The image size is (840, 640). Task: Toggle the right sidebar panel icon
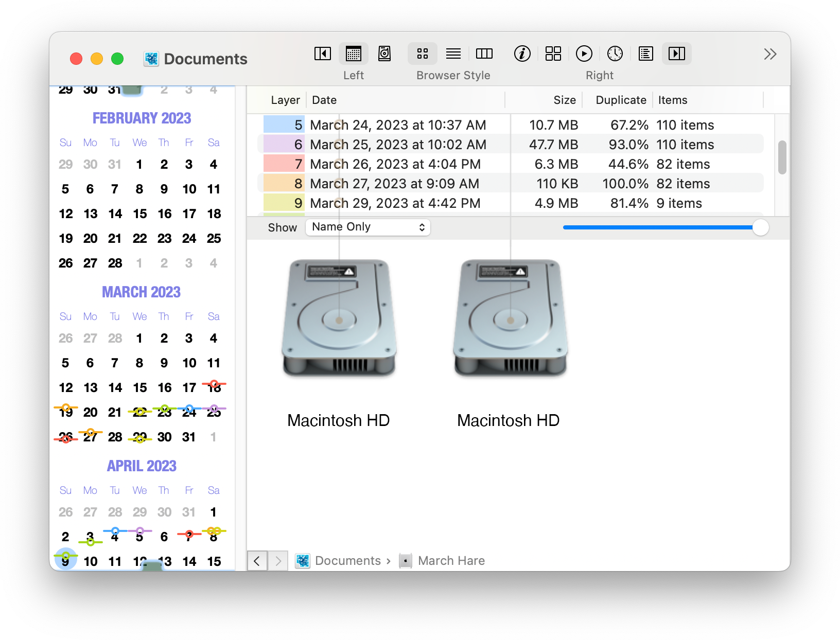point(677,54)
